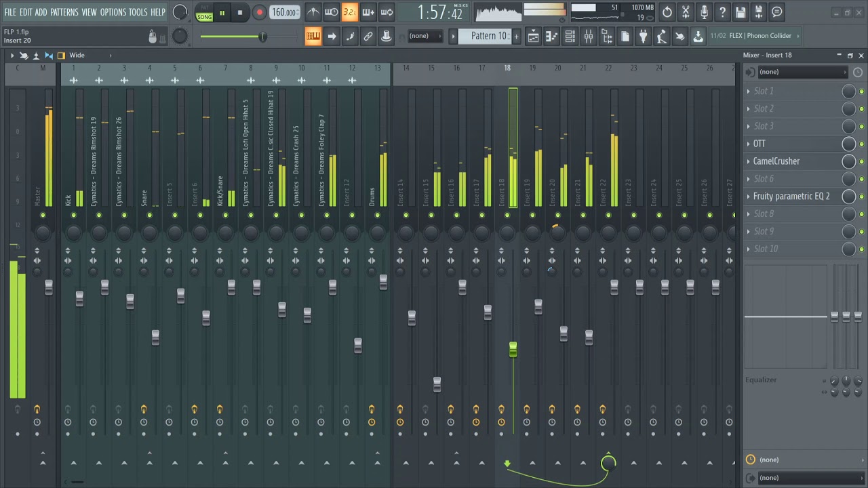The height and width of the screenshot is (488, 868).
Task: Open the project browser icon
Action: coord(606,37)
